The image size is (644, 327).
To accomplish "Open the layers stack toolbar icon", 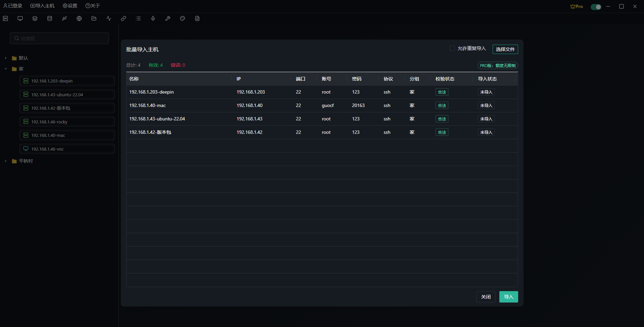I will pyautogui.click(x=35, y=18).
